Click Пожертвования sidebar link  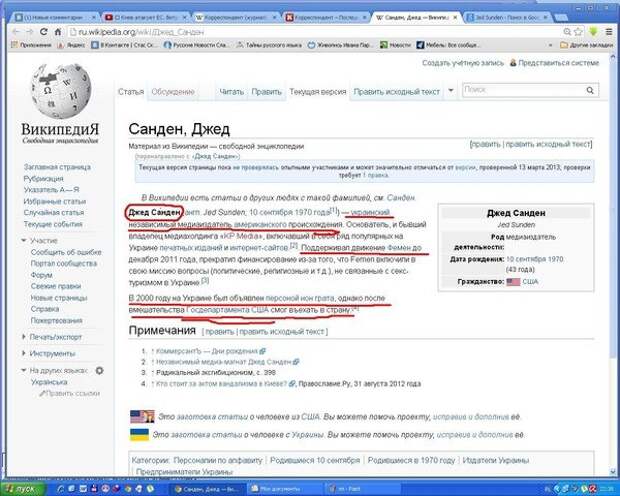[56, 320]
